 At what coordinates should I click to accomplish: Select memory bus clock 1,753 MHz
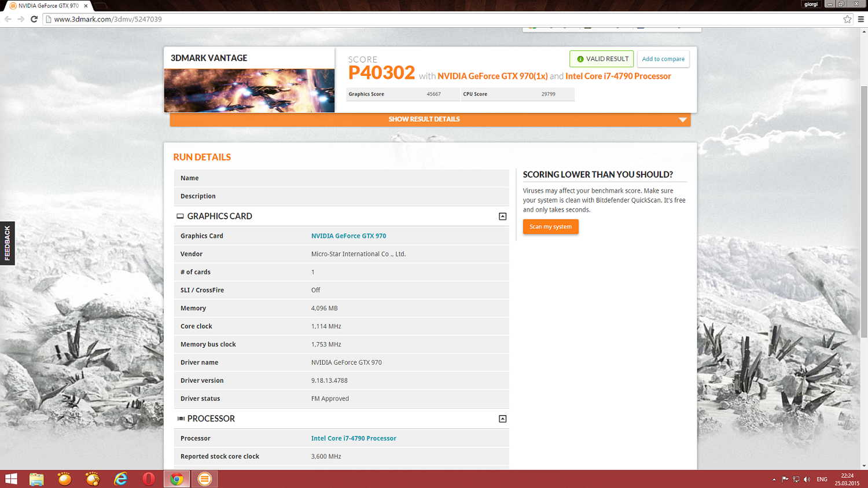[x=326, y=344]
